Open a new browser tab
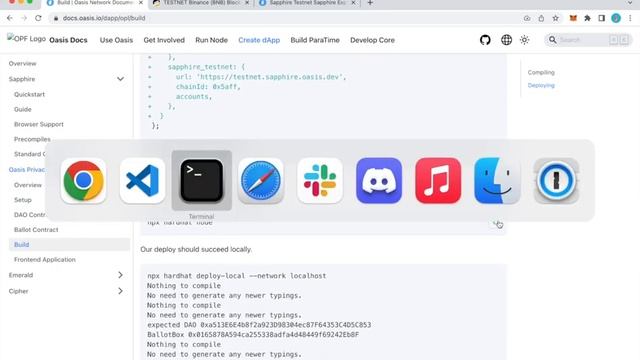Viewport: 640px width, 360px height. click(x=370, y=3)
